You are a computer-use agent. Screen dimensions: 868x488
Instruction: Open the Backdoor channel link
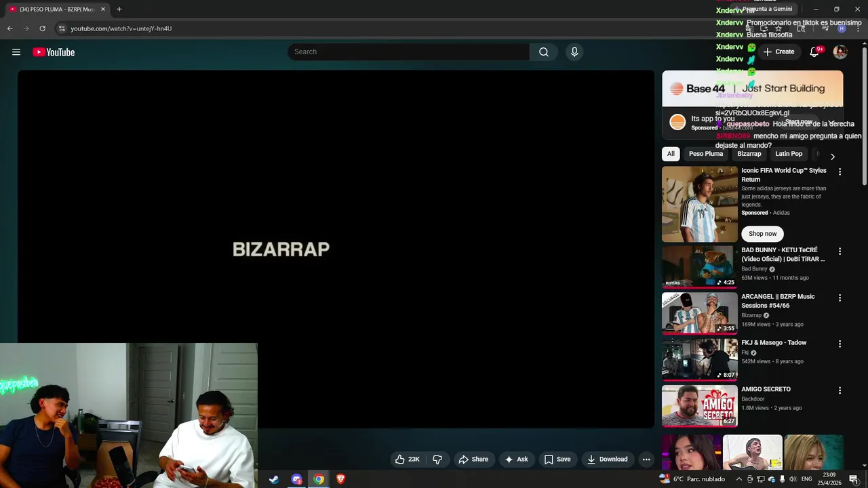click(753, 399)
